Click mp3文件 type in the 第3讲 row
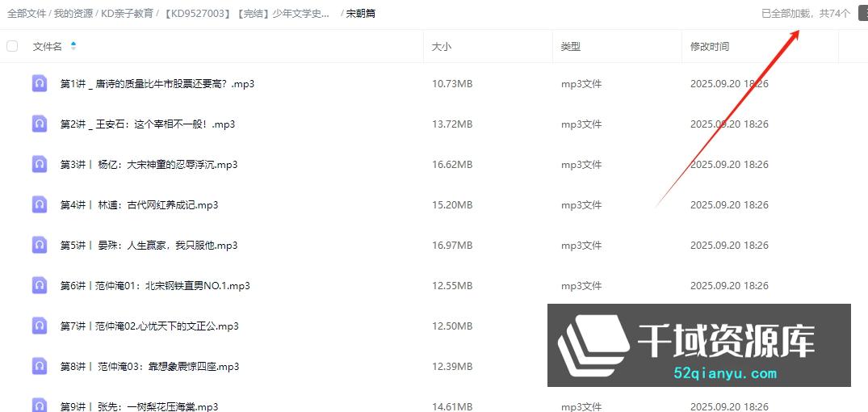Viewport: 868px width, 412px height. [581, 165]
